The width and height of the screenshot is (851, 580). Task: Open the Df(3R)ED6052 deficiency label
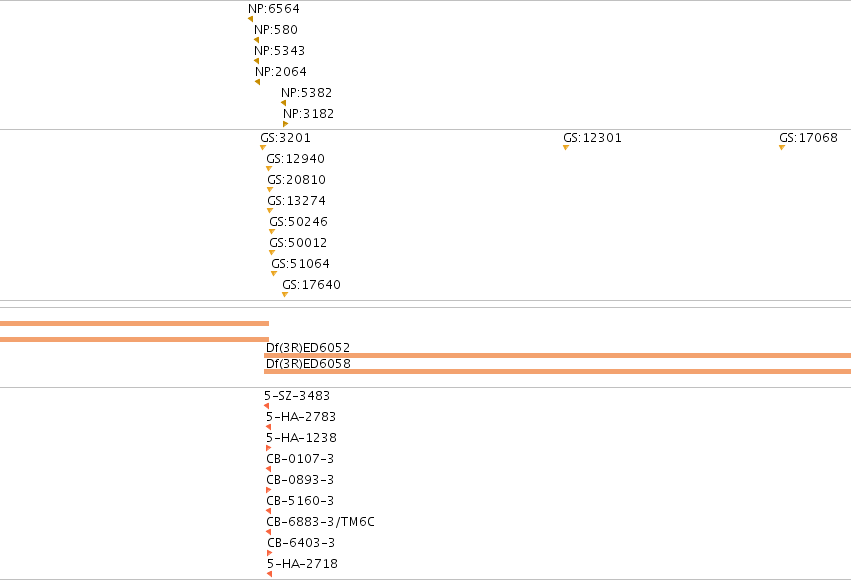tap(308, 347)
